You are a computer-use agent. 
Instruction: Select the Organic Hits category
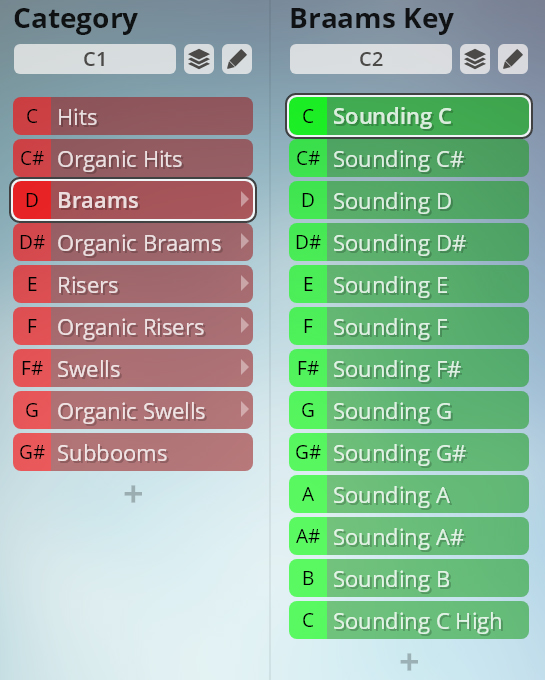click(133, 158)
